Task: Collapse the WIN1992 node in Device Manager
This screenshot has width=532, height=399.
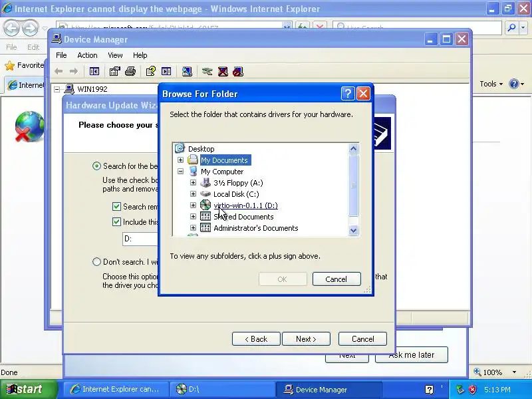Action: 57,89
